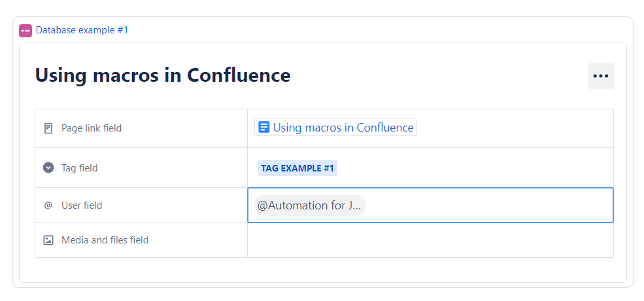The width and height of the screenshot is (644, 301).
Task: Click the pink database icon
Action: [x=25, y=30]
